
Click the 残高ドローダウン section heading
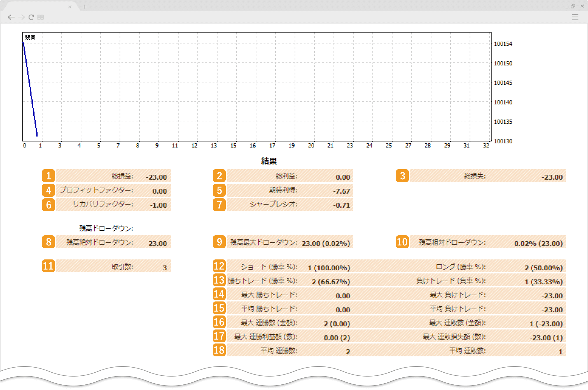click(x=106, y=228)
